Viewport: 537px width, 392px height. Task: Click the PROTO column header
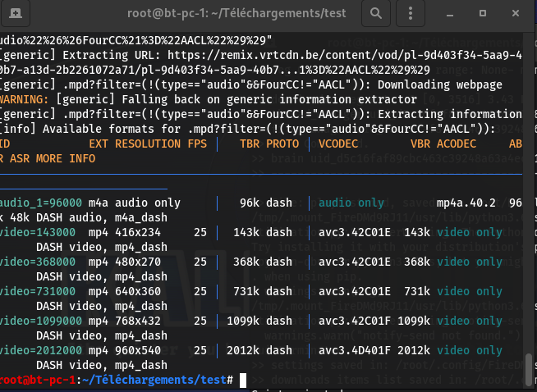[x=282, y=144]
